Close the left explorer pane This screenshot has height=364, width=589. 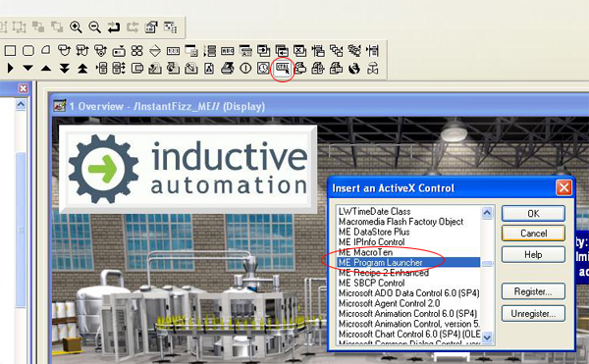click(23, 88)
